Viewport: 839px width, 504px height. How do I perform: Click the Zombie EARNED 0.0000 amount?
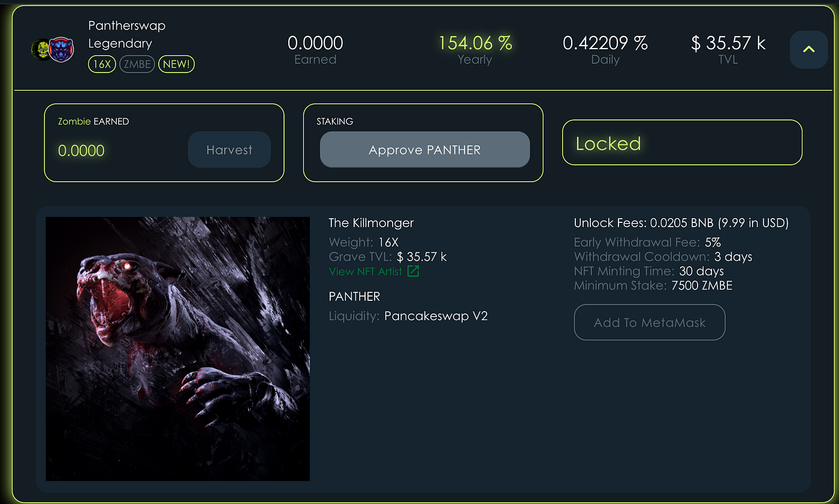pyautogui.click(x=82, y=150)
